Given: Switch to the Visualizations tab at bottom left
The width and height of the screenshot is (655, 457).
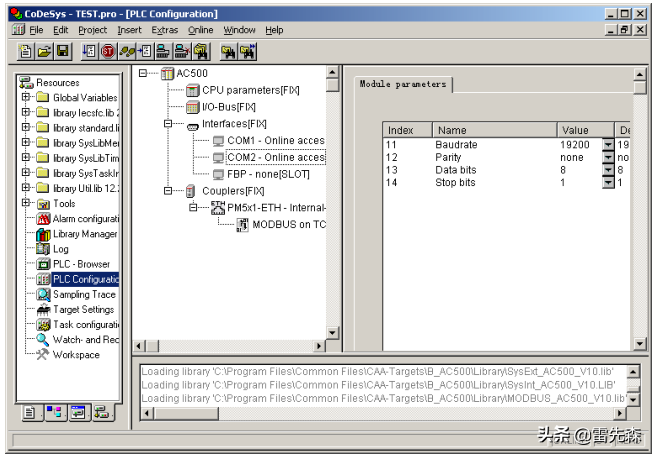Looking at the screenshot, I should tap(77, 411).
